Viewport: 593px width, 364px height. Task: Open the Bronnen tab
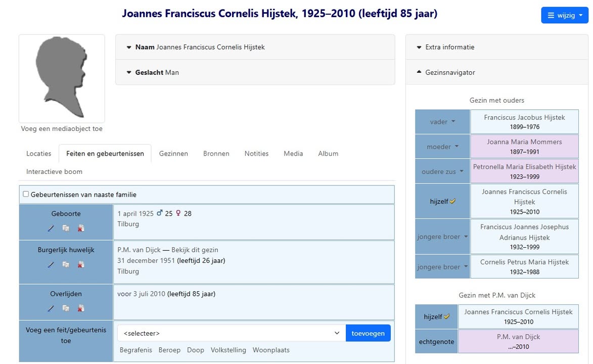pyautogui.click(x=216, y=153)
